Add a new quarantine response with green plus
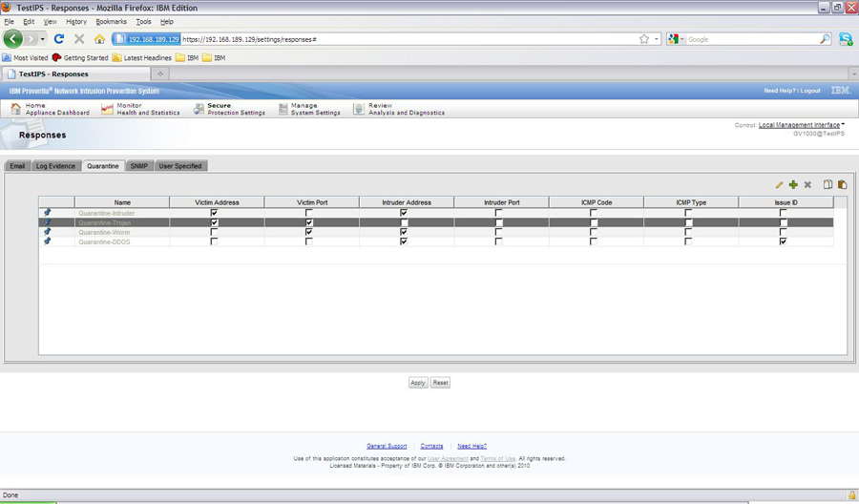Image resolution: width=859 pixels, height=504 pixels. click(793, 185)
